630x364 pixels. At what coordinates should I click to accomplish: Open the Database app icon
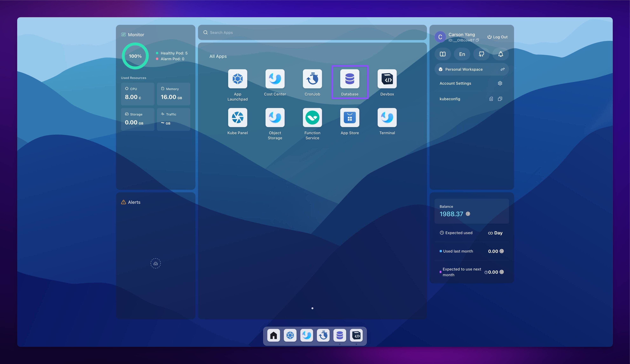(x=350, y=79)
